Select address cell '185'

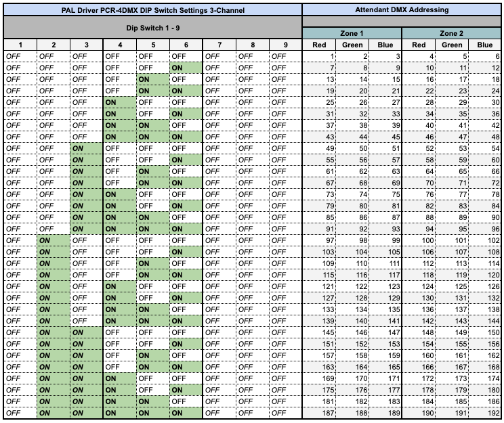(452, 401)
